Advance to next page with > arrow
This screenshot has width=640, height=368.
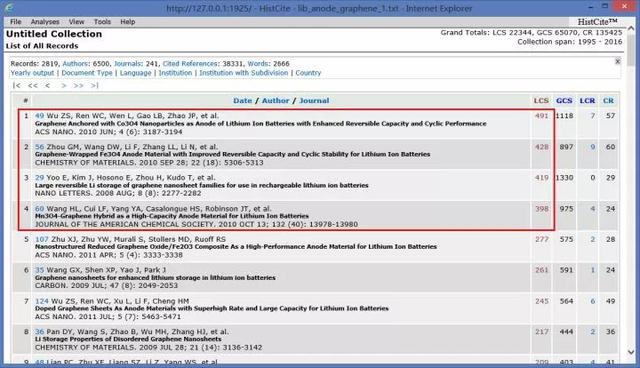(x=63, y=85)
